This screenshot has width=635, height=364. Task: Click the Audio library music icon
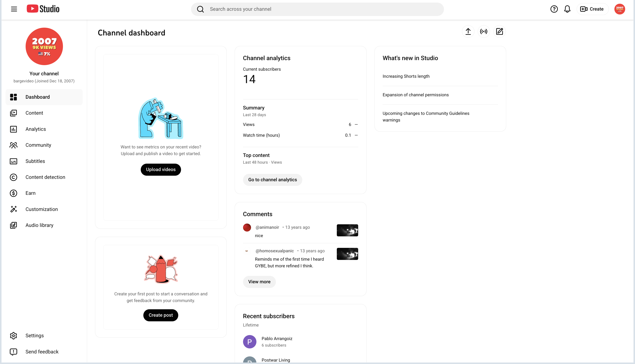coord(14,225)
